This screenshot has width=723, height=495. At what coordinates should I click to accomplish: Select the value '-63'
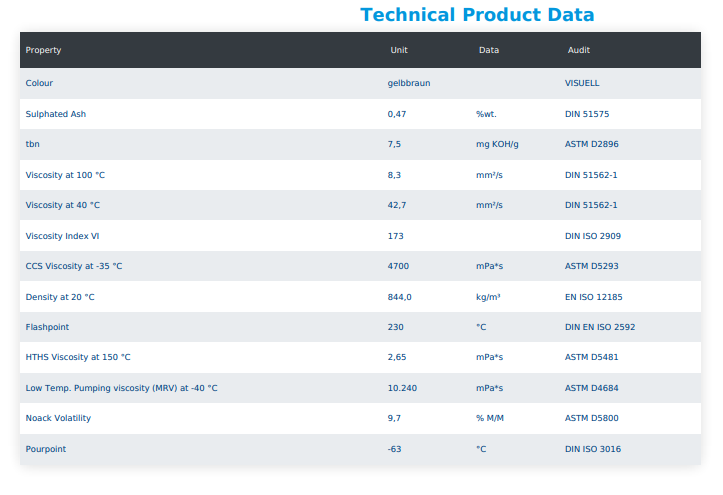[394, 449]
